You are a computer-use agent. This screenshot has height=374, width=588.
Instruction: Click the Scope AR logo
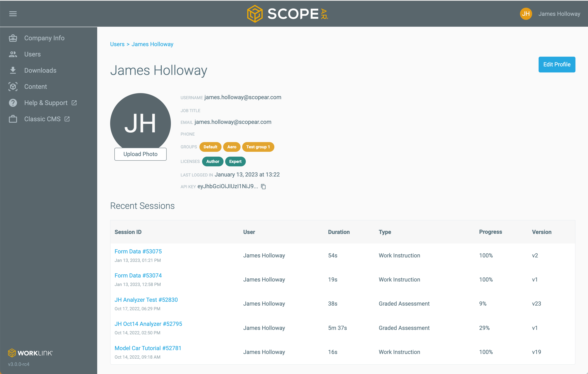[x=287, y=14]
